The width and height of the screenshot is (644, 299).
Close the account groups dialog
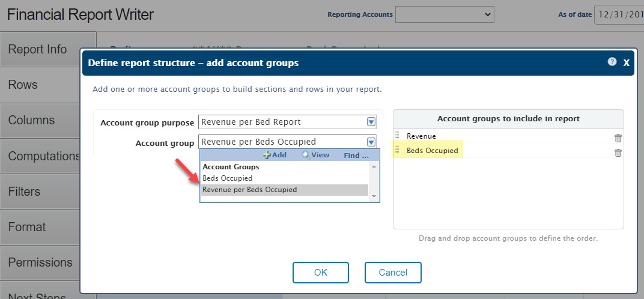pyautogui.click(x=626, y=62)
